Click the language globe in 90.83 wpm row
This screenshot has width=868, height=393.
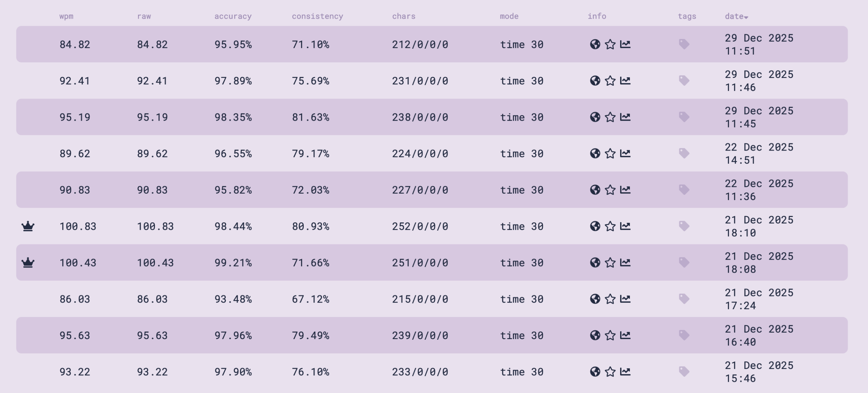pos(595,190)
